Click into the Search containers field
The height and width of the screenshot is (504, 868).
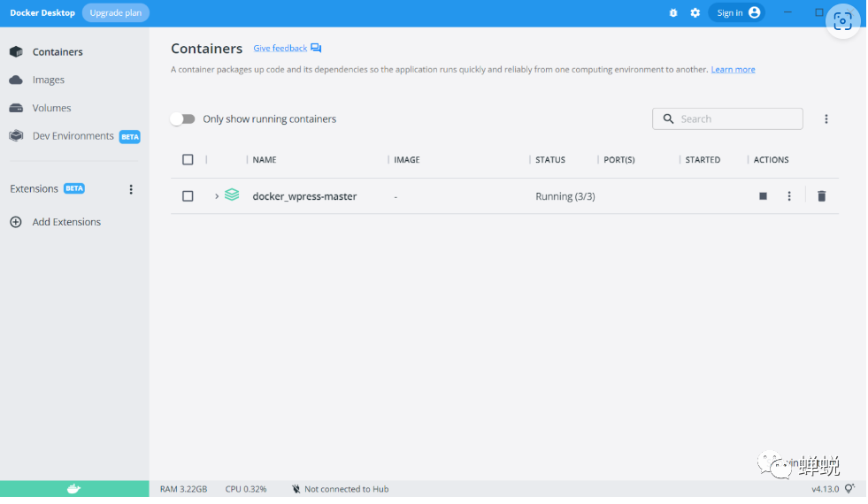[x=736, y=119]
